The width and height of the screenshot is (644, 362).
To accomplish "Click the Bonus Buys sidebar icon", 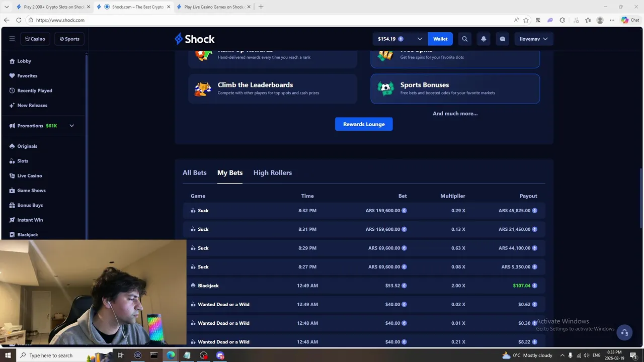I will 12,205.
